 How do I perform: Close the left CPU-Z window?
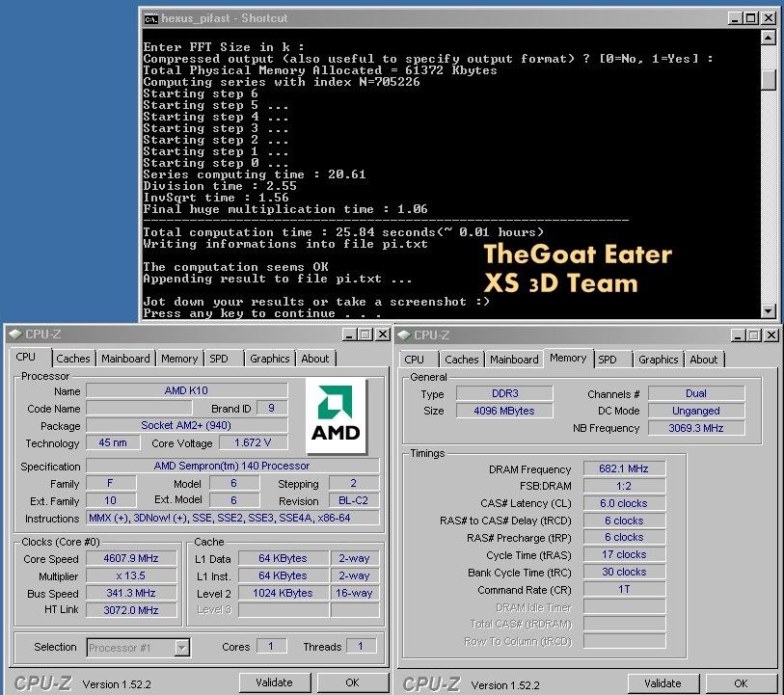pyautogui.click(x=383, y=334)
